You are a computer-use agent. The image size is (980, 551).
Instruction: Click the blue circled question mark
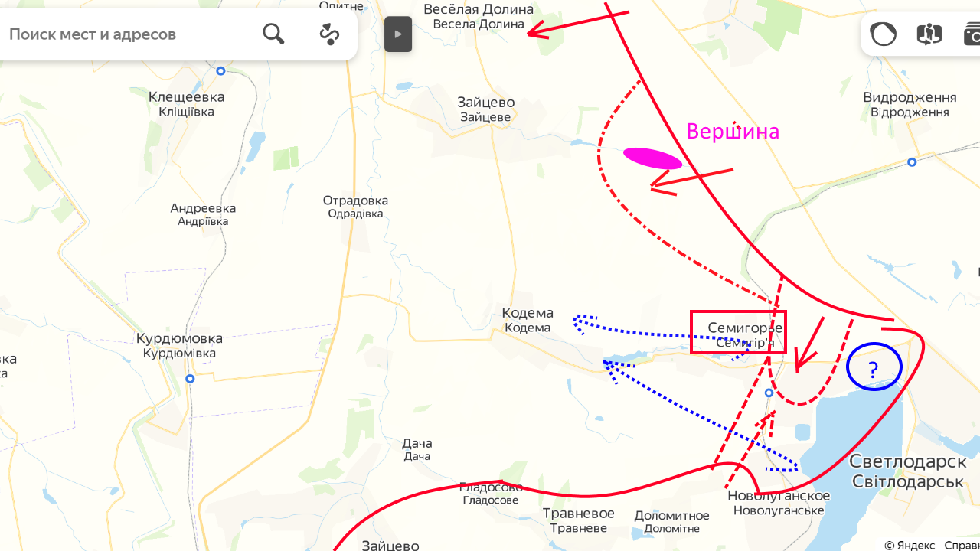874,367
